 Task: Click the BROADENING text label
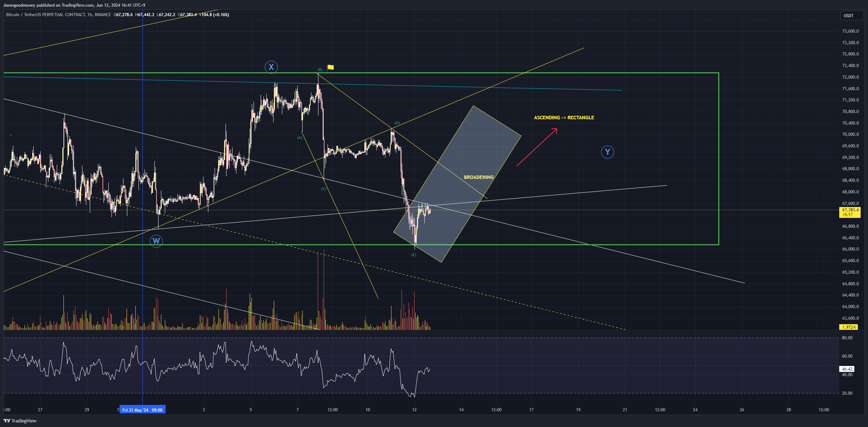(x=479, y=177)
